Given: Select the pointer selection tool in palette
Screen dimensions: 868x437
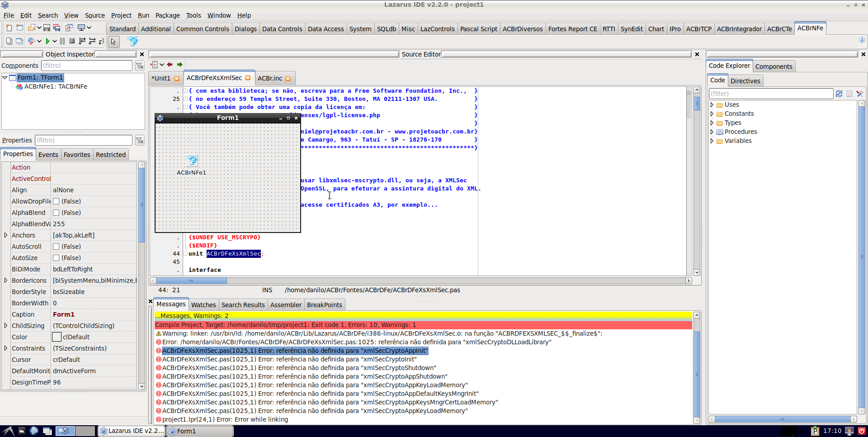Looking at the screenshot, I should coord(113,42).
